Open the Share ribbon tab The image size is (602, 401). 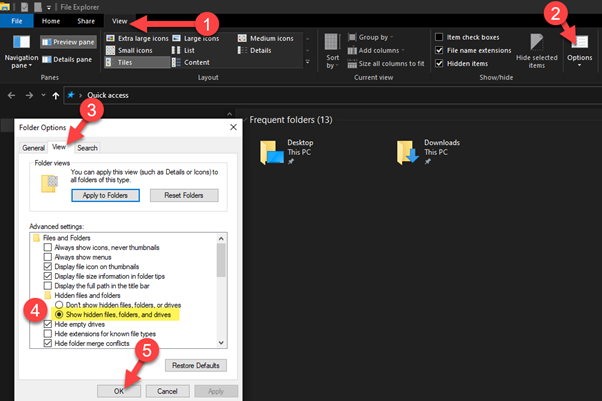(85, 20)
